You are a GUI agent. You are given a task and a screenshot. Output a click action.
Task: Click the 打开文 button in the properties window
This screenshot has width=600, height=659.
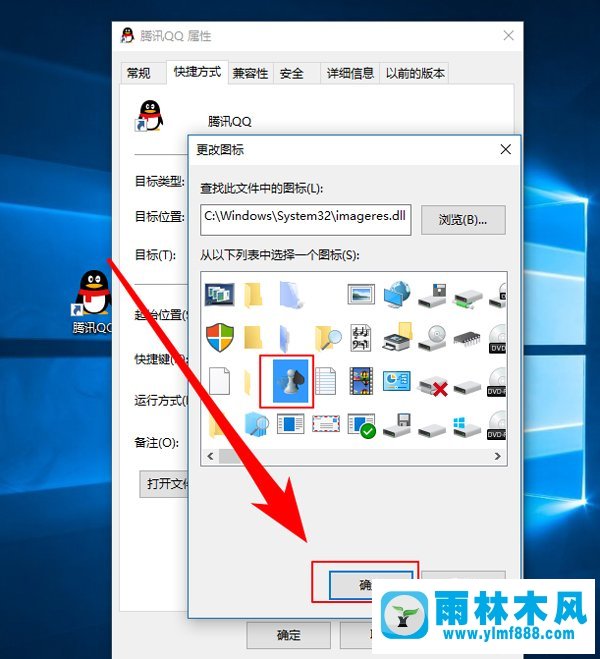164,484
